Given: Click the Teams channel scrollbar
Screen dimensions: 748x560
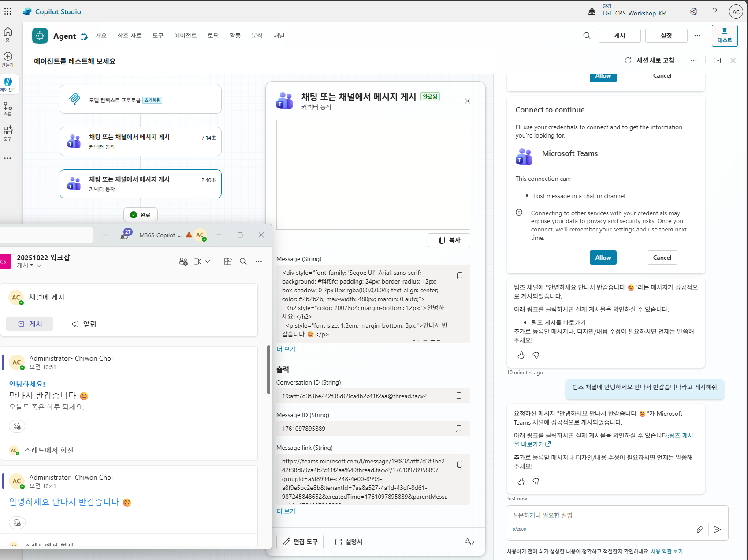Looking at the screenshot, I should (268, 370).
